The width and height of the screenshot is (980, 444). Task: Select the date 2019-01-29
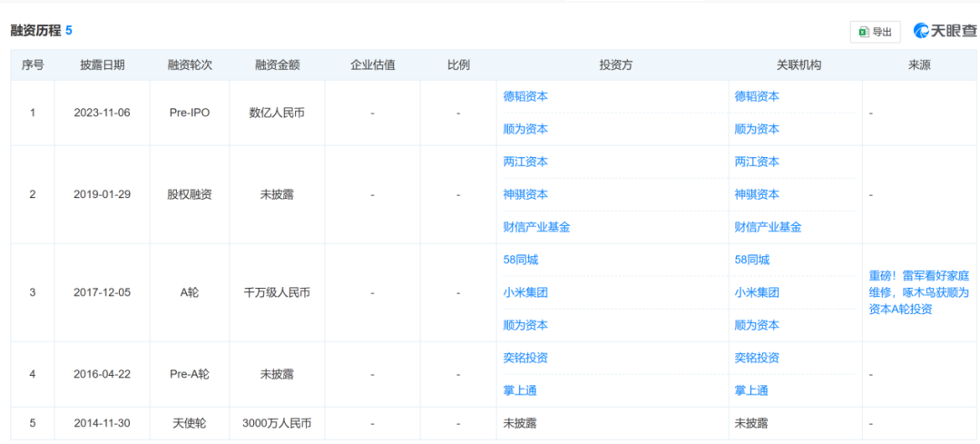pyautogui.click(x=102, y=194)
